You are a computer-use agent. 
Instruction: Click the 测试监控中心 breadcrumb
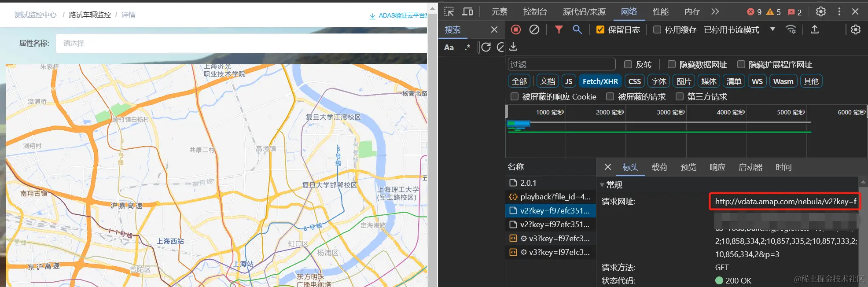36,15
